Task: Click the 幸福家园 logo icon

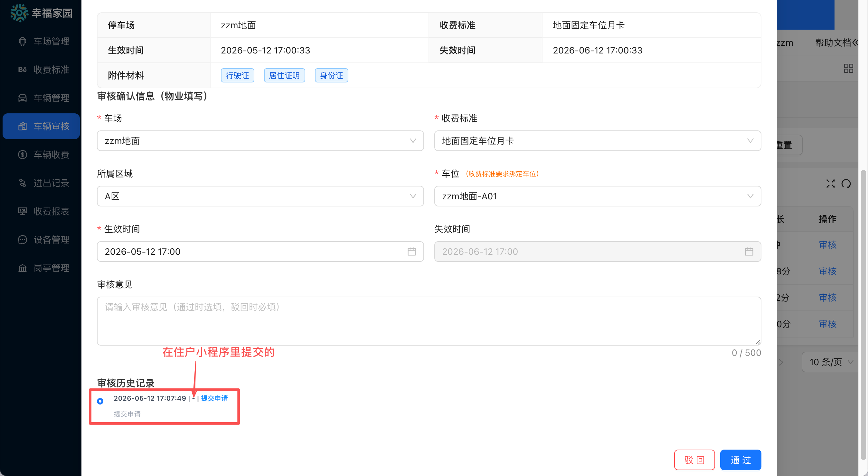Action: coord(19,13)
